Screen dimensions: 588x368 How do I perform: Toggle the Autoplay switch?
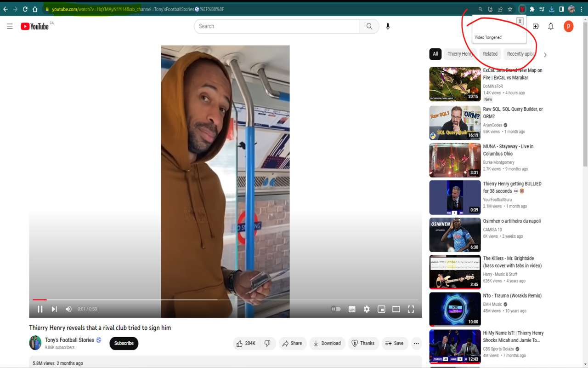coord(335,309)
